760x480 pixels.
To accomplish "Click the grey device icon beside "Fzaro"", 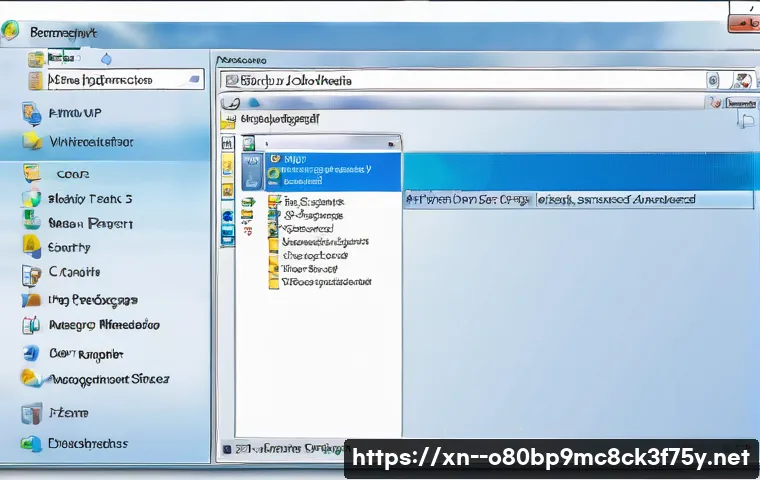I will point(32,414).
